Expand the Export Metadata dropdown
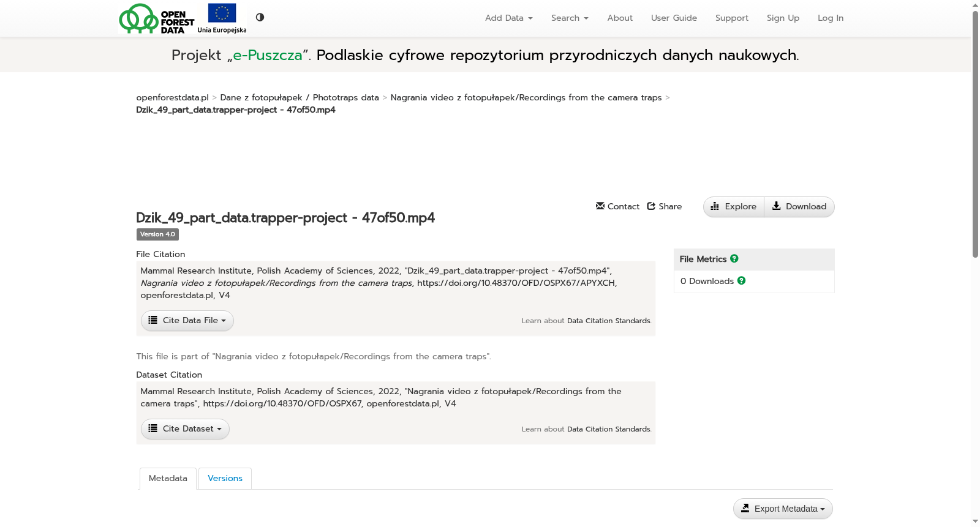The image size is (980, 527). tap(783, 509)
